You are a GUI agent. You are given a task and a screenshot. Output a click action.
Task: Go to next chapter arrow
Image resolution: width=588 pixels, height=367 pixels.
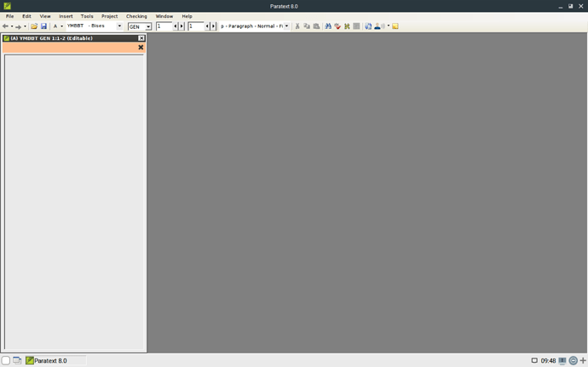tap(182, 26)
